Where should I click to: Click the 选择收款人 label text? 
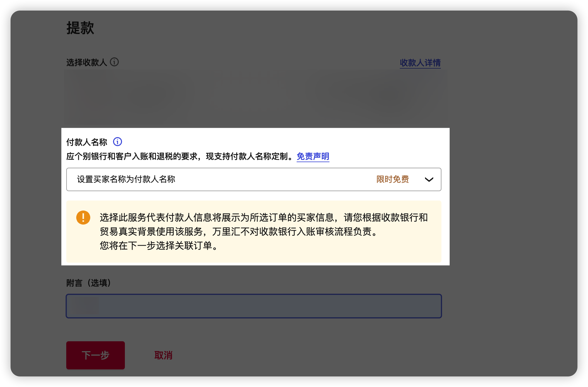click(86, 62)
